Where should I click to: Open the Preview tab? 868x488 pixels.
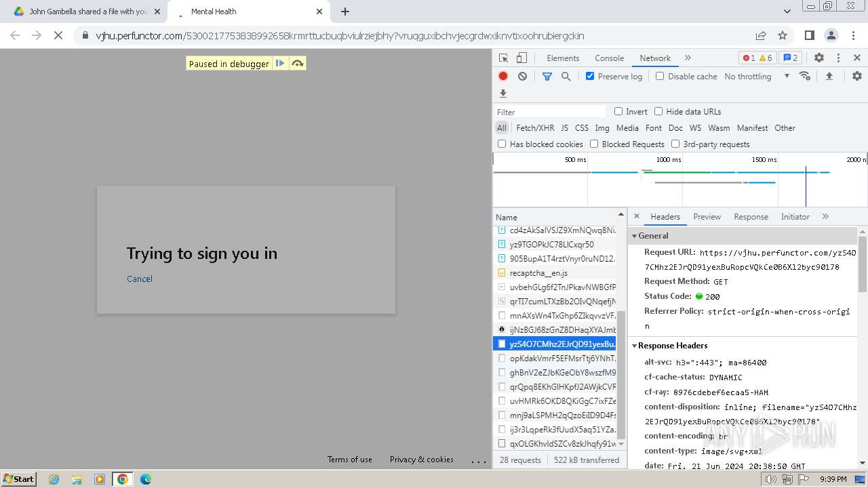(707, 216)
